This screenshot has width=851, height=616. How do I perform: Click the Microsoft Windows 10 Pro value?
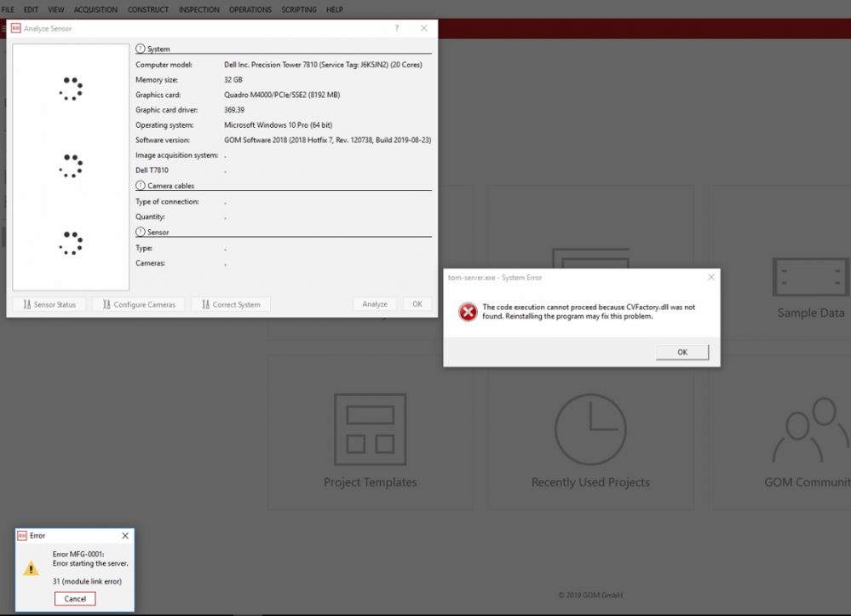pos(278,125)
